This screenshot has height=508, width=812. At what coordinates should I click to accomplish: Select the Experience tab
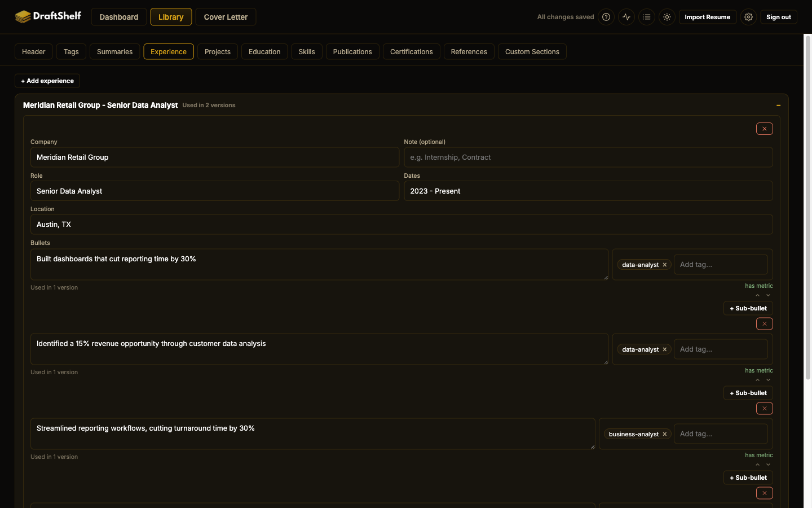pos(169,51)
